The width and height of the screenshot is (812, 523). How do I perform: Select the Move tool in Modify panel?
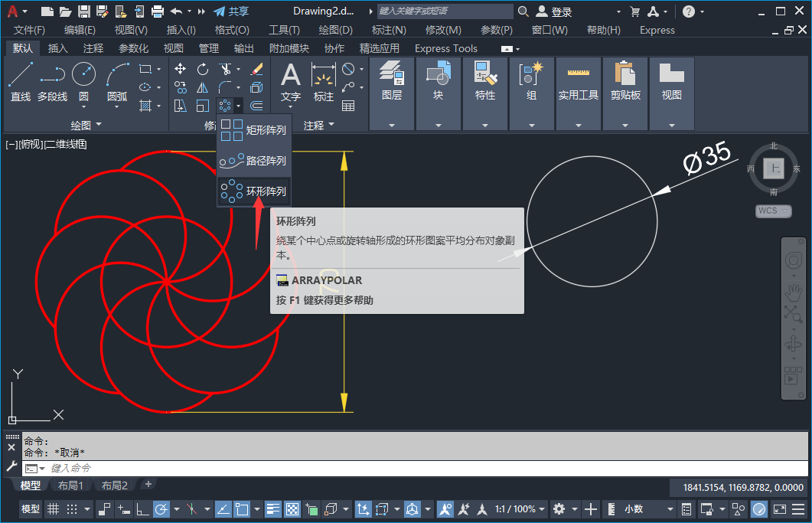180,68
